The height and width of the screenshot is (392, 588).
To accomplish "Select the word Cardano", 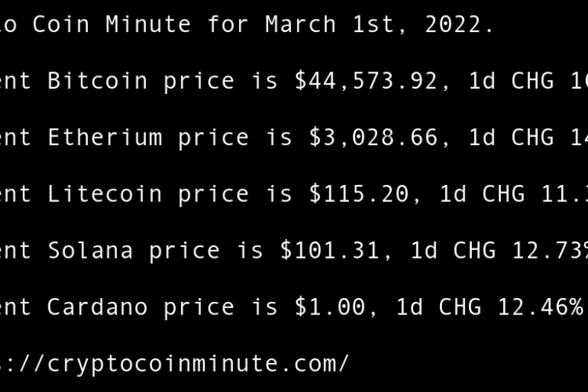I will pos(97,307).
